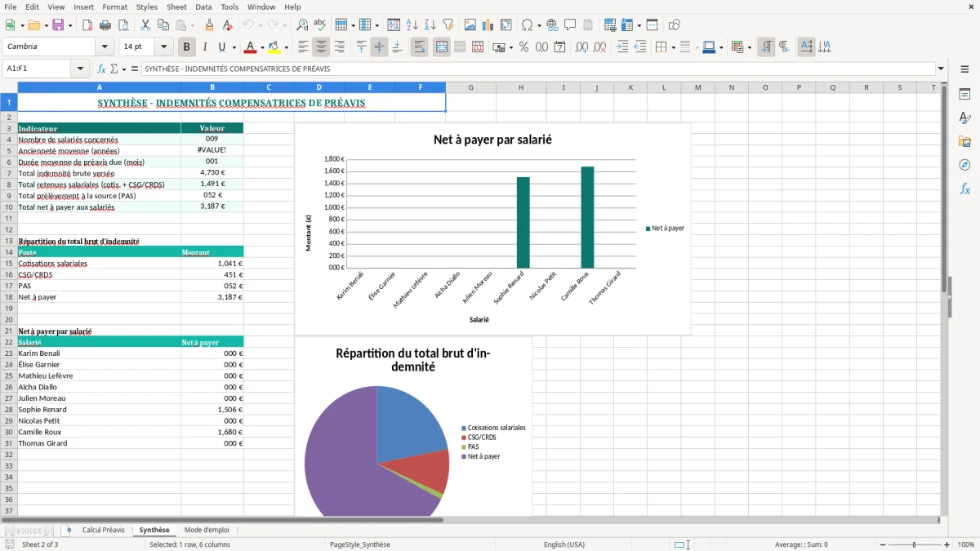Switch to the Calcul Préavis sheet tab

(x=104, y=530)
